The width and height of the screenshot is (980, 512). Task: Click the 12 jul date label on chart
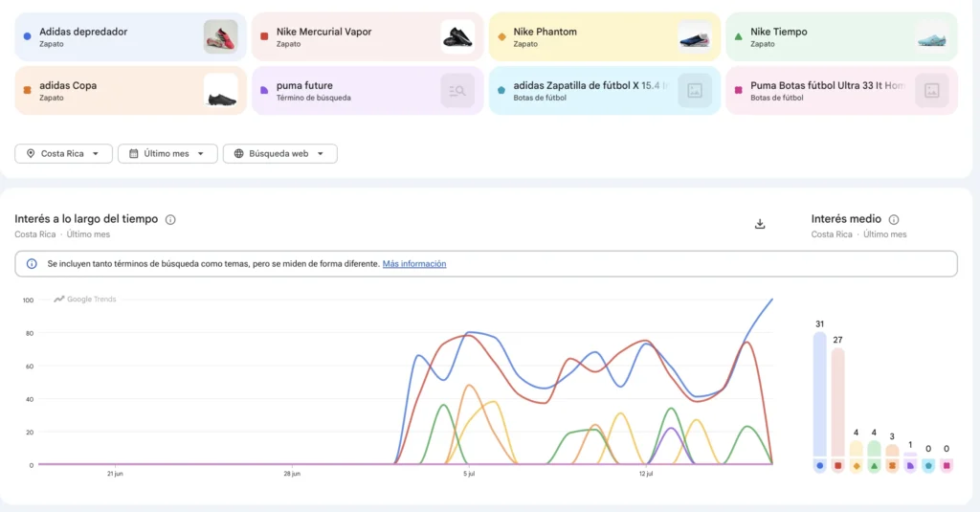click(x=646, y=474)
